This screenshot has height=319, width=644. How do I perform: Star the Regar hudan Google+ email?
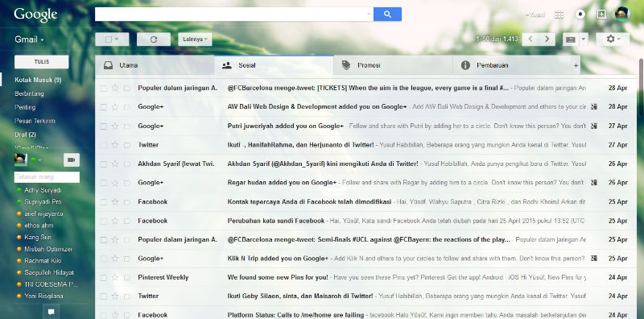[x=115, y=183]
